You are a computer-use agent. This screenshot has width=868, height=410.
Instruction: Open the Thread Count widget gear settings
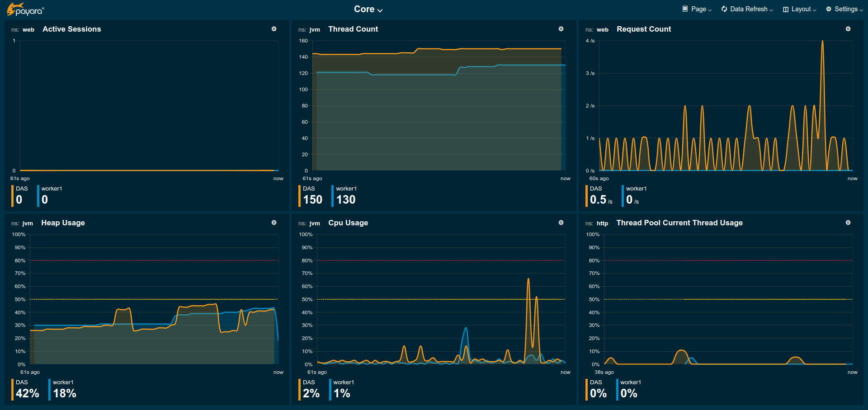[561, 29]
